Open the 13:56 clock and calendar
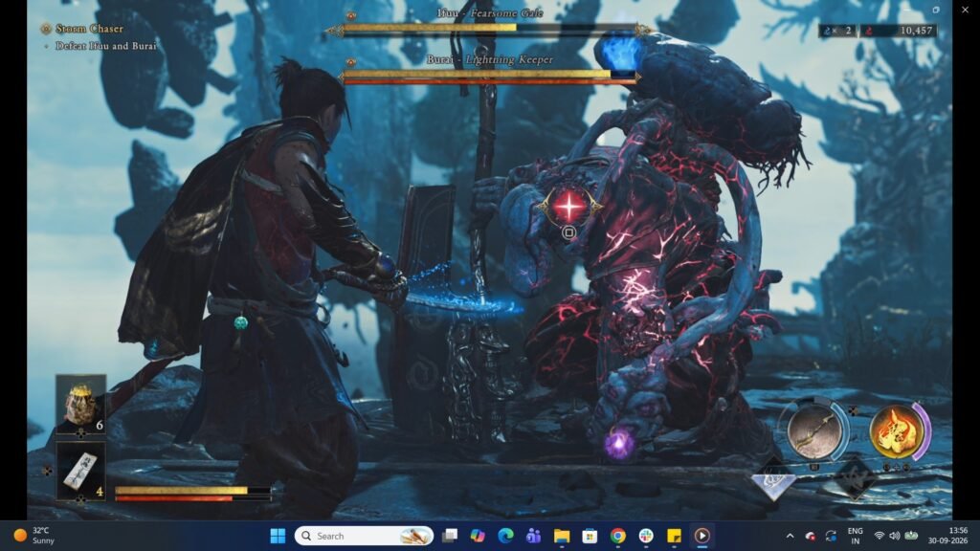This screenshot has width=980, height=551. [947, 536]
